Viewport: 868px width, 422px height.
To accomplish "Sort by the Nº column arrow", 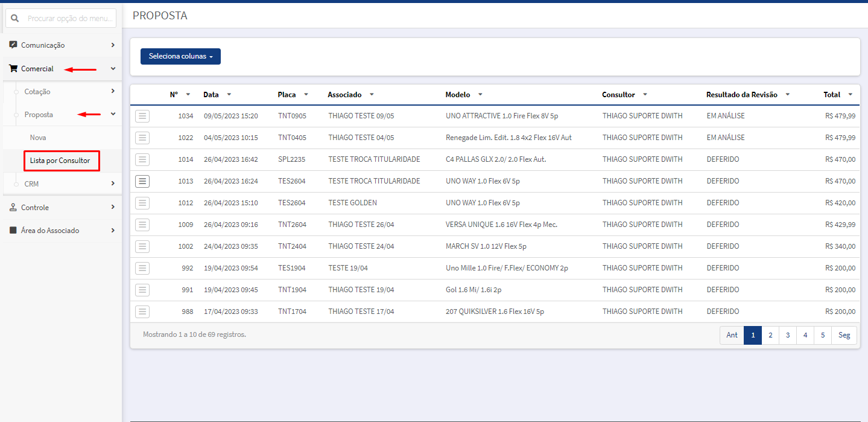I will coord(188,95).
